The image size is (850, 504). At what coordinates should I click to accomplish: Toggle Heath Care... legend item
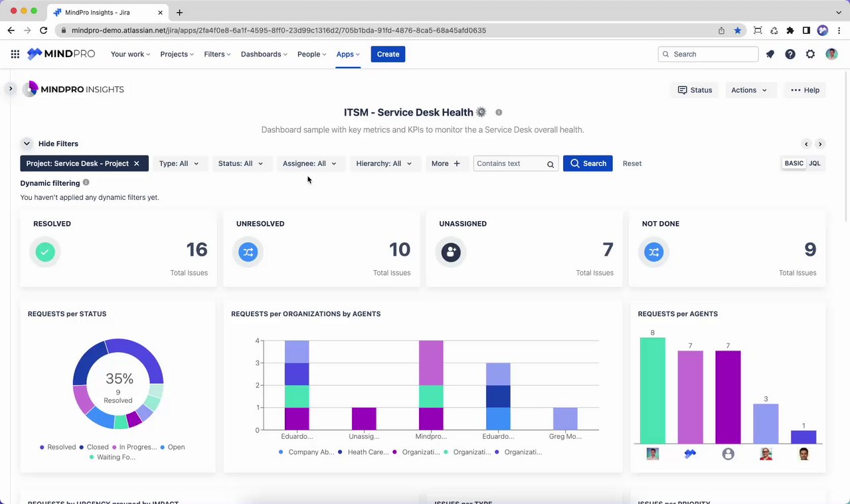coord(363,452)
